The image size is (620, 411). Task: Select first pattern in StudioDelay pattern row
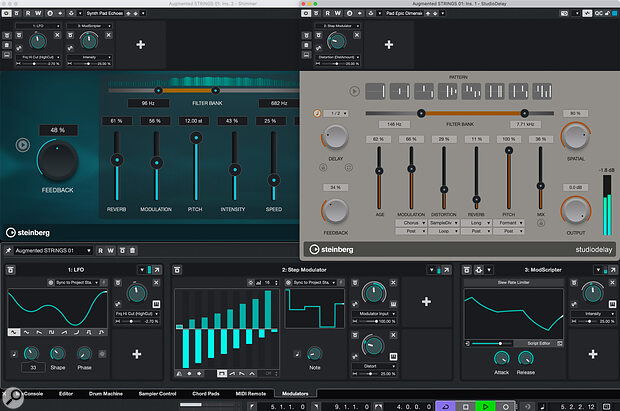pos(375,91)
